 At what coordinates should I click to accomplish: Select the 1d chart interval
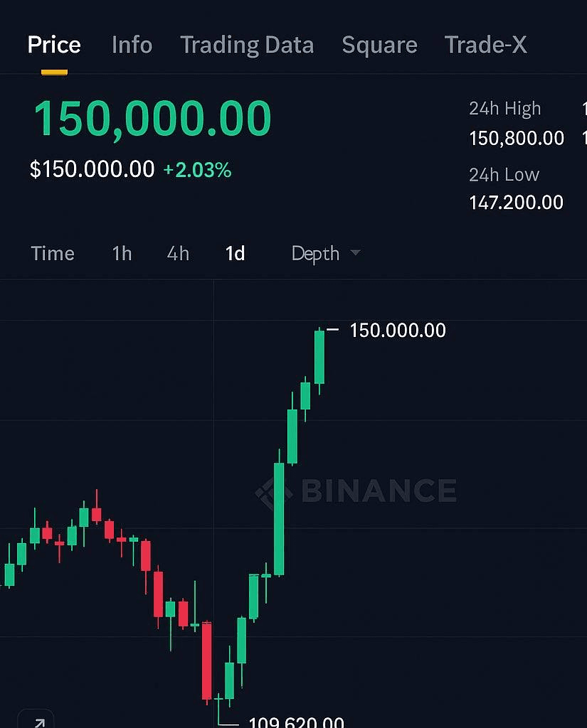click(235, 254)
